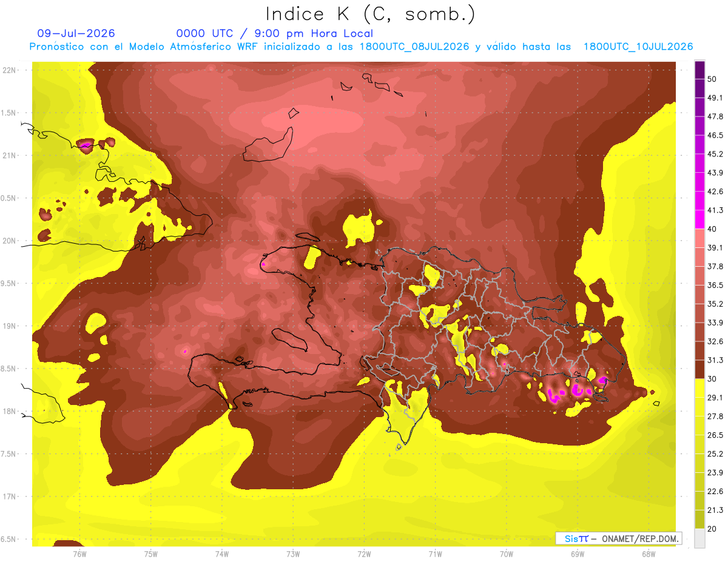Viewport: 728px width, 562px height.
Task: Click the "70W" longitude label
Action: pos(506,554)
